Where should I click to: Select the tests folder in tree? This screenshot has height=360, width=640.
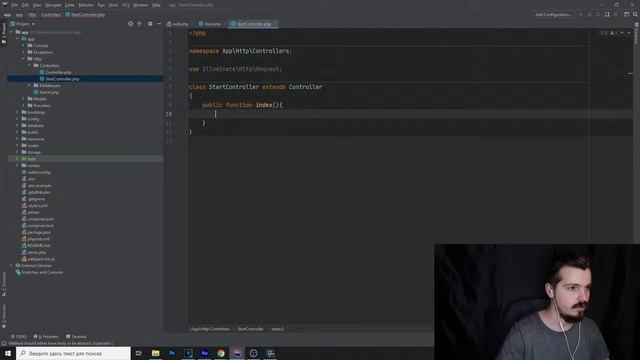pyautogui.click(x=31, y=159)
